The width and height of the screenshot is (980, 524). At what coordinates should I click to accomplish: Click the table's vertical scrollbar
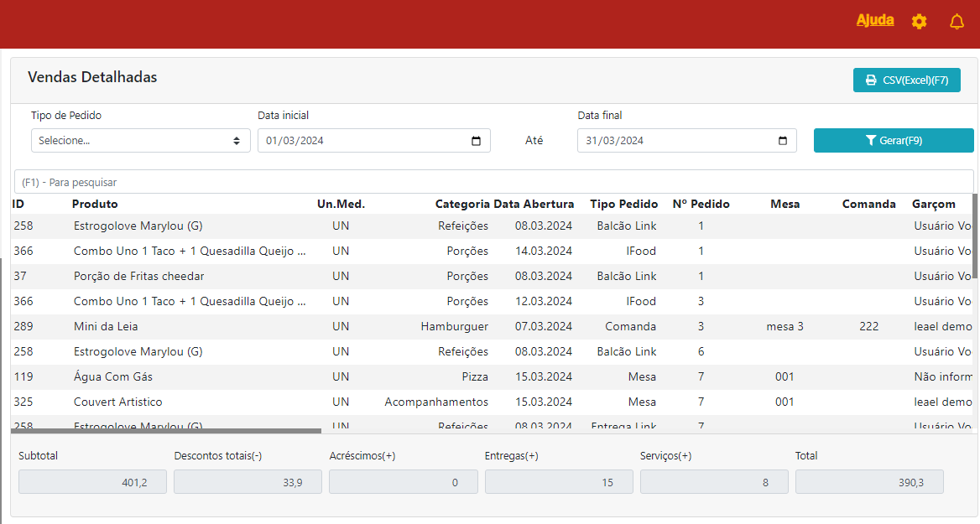(975, 236)
